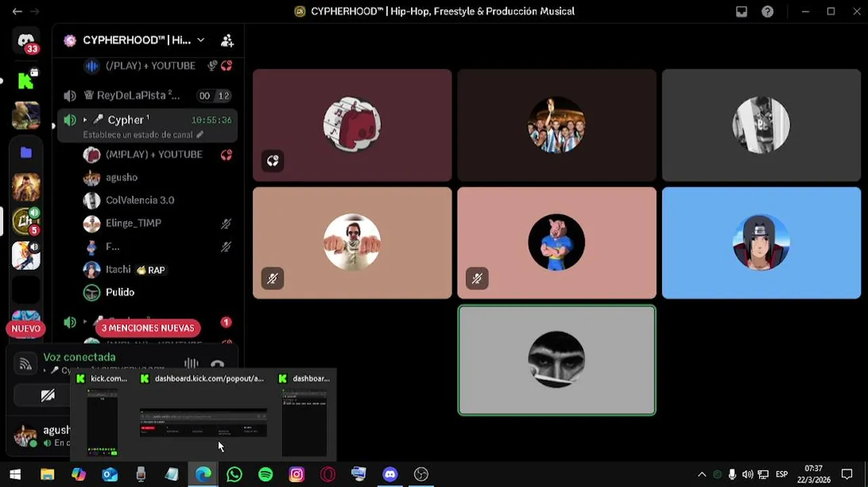868x487 pixels.
Task: Open the Copilot taskbar icon
Action: [78, 474]
